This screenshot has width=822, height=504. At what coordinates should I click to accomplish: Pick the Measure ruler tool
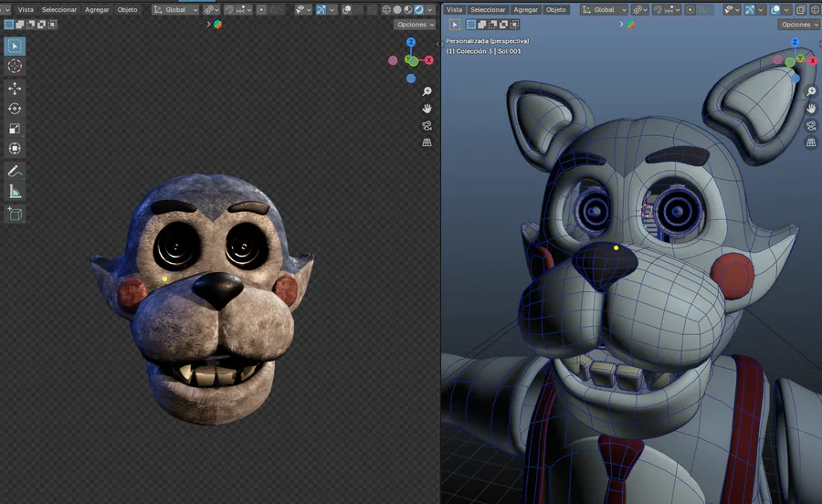15,192
